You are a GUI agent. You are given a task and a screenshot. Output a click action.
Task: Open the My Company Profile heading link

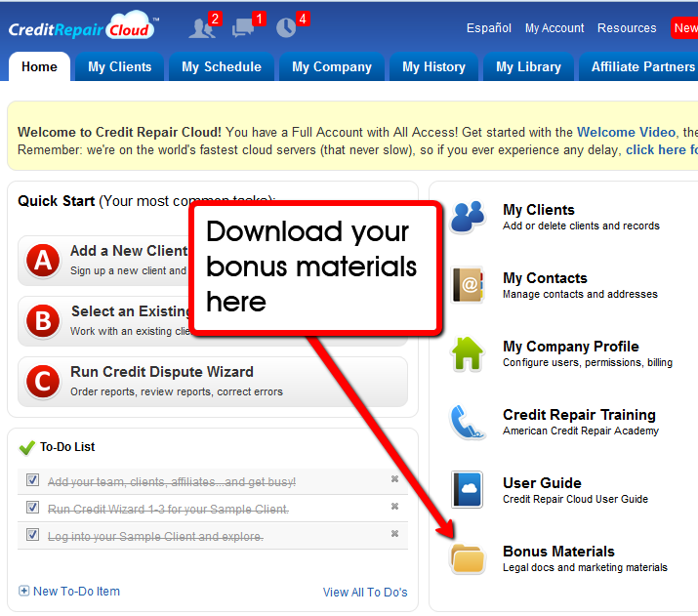pyautogui.click(x=571, y=347)
